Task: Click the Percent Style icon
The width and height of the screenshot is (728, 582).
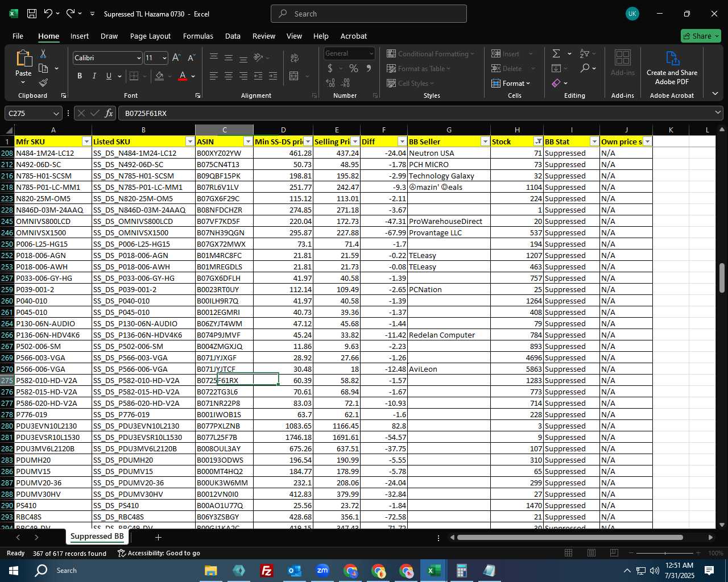Action: point(354,68)
